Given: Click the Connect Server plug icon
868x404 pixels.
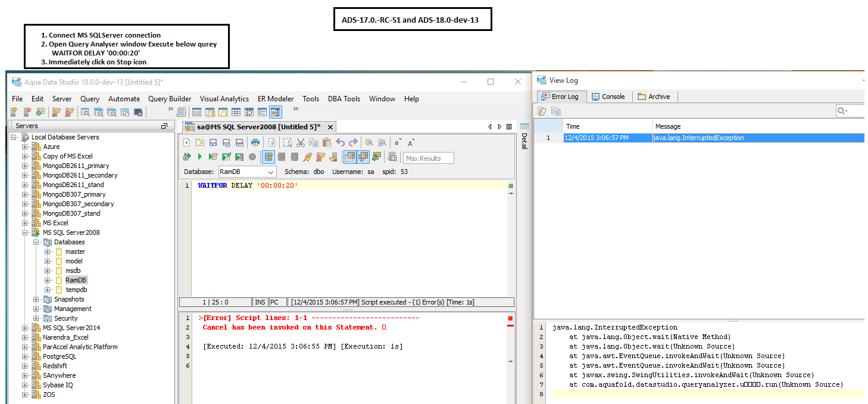Looking at the screenshot, I should click(55, 111).
